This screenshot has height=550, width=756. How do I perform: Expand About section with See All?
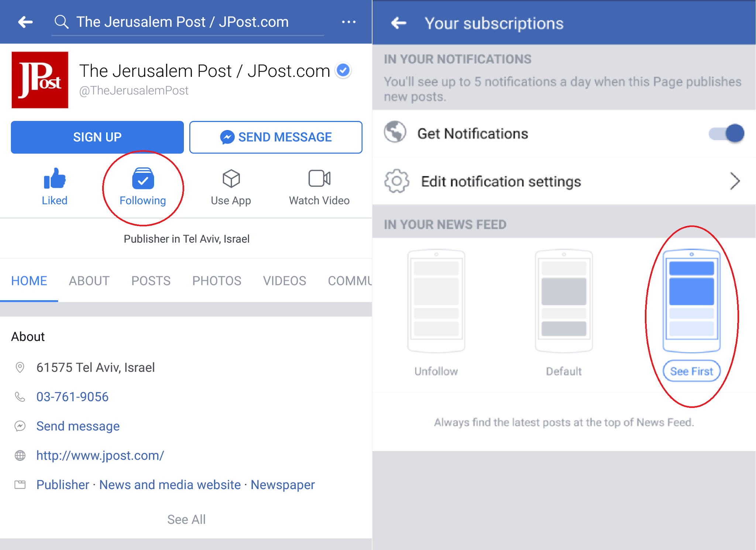(x=186, y=519)
